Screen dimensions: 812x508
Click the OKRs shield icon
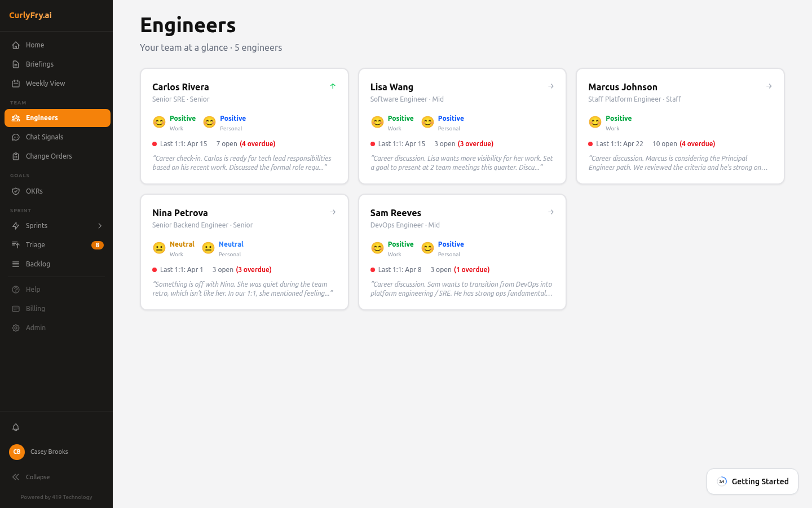tap(16, 191)
